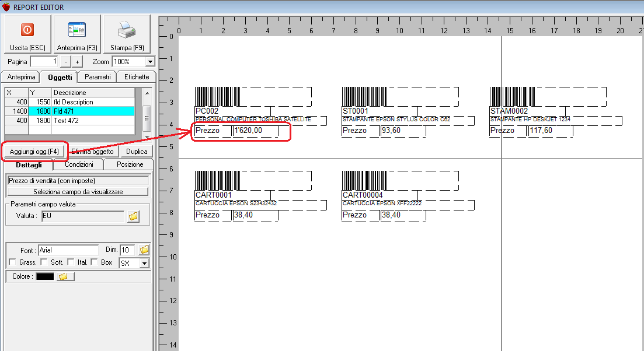
Task: Click the X column header
Action: pos(16,93)
